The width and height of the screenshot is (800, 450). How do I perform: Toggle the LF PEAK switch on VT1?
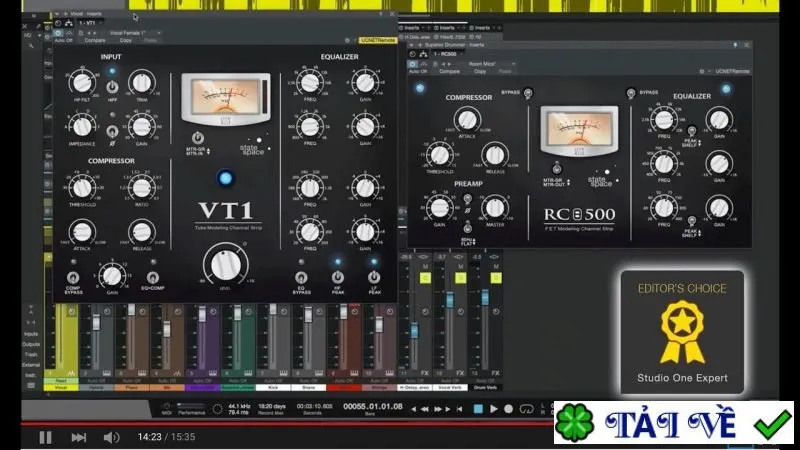(x=374, y=278)
